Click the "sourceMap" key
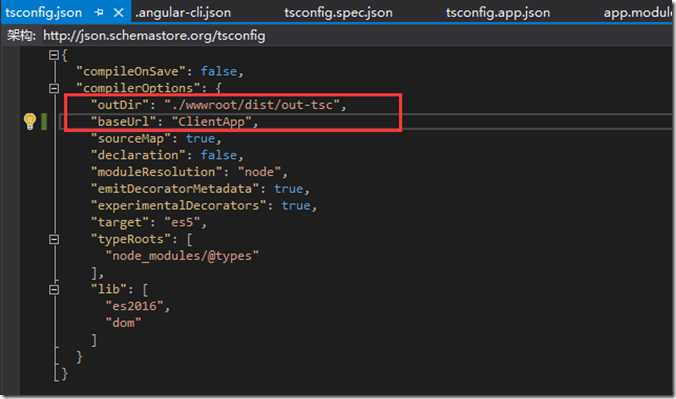Image resolution: width=676 pixels, height=399 pixels. [131, 138]
